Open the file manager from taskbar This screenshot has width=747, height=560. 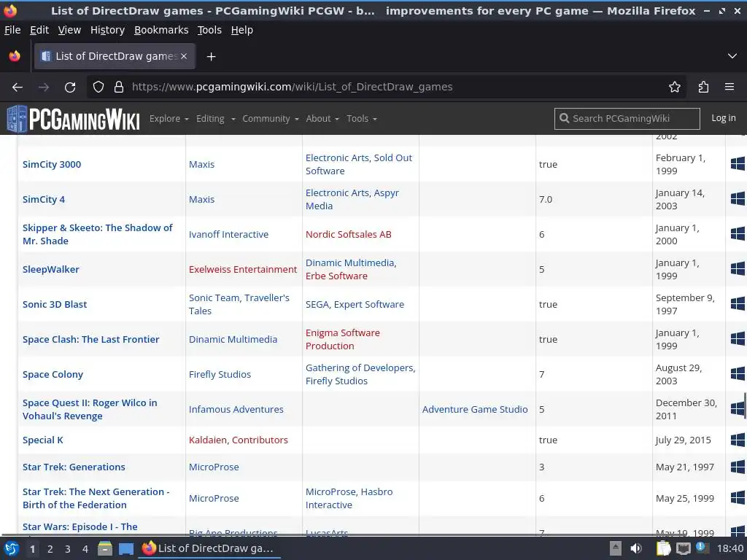[x=105, y=548]
